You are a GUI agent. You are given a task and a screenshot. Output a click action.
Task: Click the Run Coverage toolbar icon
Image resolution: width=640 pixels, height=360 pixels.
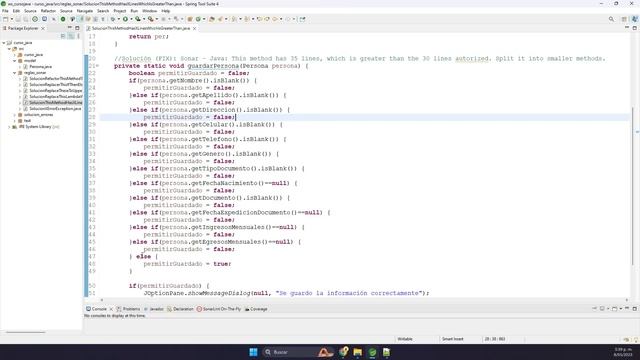point(138,19)
